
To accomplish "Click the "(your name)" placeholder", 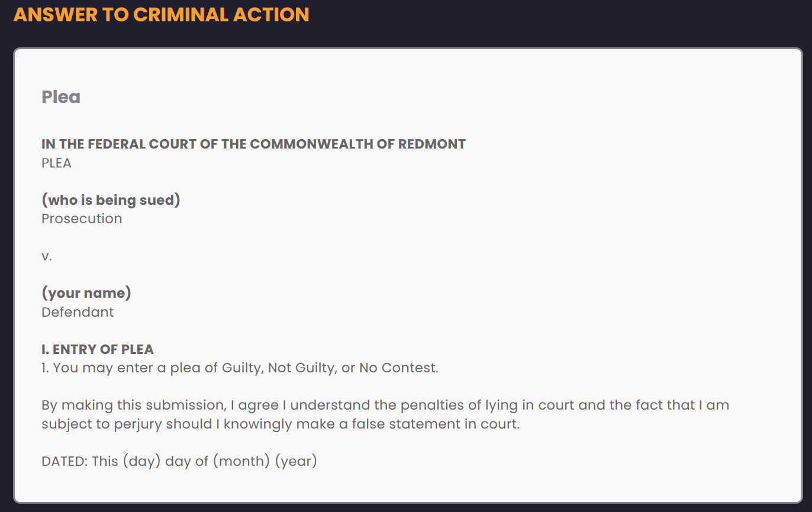I will coord(86,293).
